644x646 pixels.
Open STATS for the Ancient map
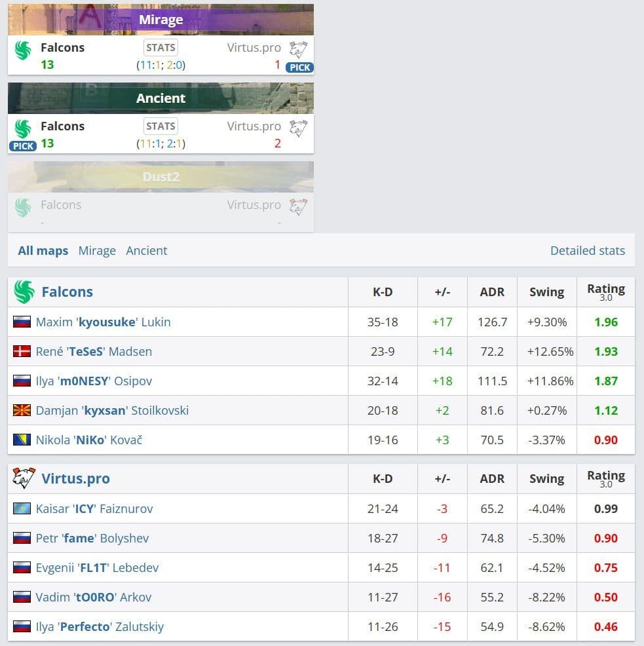161,126
